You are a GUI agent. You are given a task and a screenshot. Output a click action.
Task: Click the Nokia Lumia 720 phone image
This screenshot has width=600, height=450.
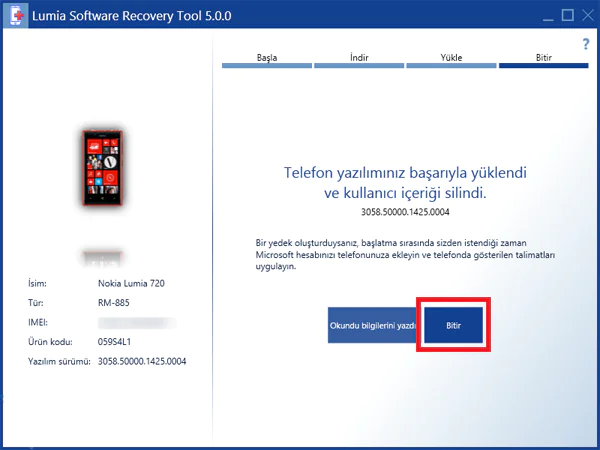pos(103,168)
